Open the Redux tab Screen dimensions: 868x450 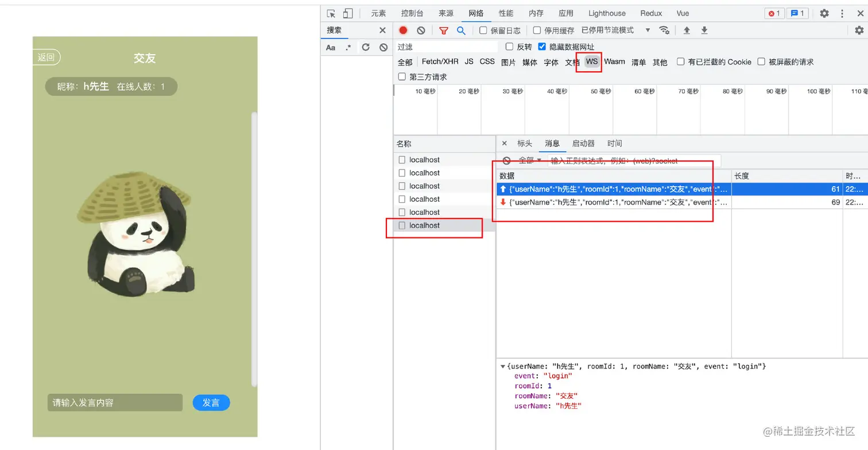pyautogui.click(x=651, y=13)
